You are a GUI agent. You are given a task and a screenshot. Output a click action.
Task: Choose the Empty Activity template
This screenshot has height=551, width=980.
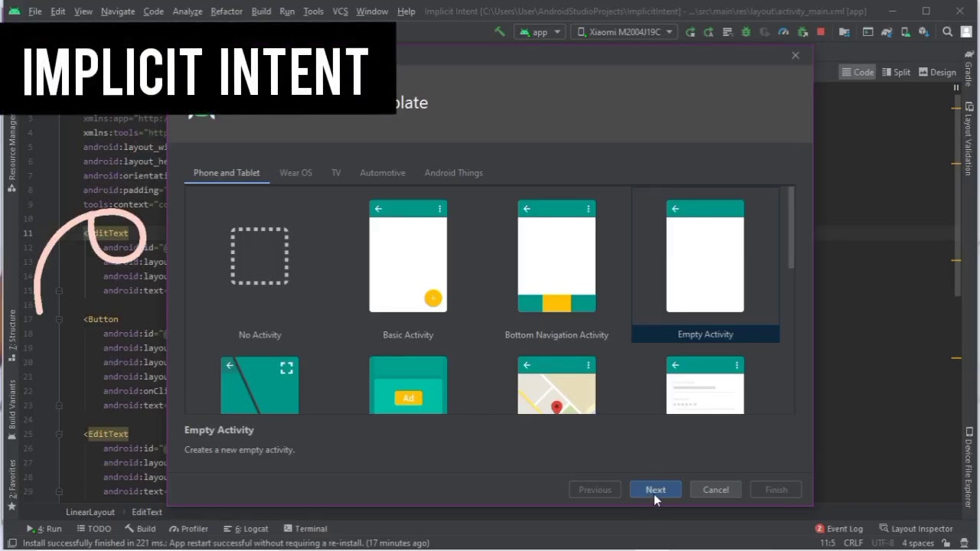pyautogui.click(x=705, y=265)
